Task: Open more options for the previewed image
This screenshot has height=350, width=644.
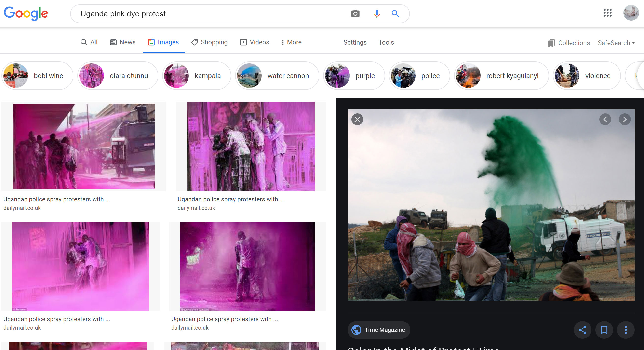Action: pyautogui.click(x=626, y=330)
